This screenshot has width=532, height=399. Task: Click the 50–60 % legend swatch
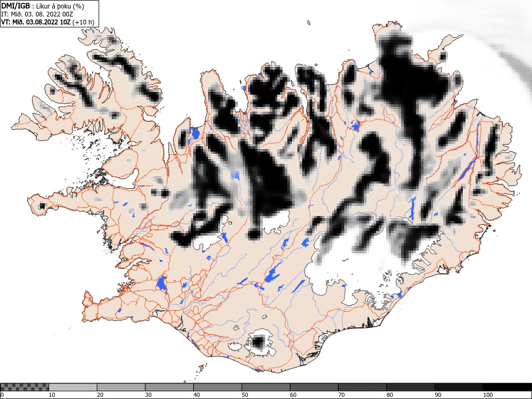click(x=265, y=387)
